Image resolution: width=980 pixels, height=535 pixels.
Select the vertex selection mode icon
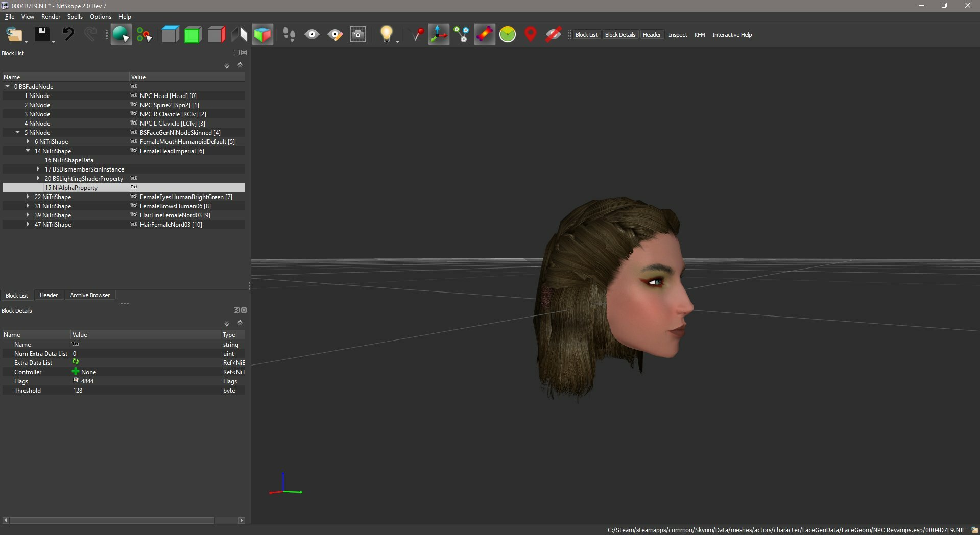145,35
